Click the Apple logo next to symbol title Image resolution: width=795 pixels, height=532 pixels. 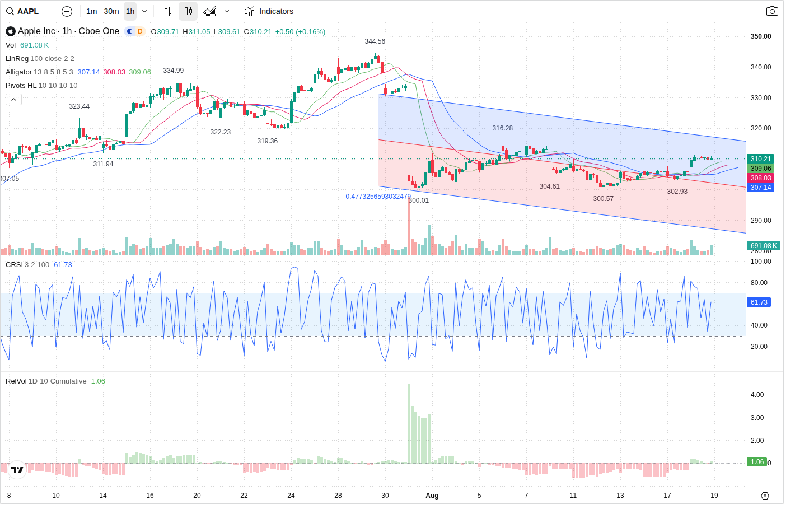[x=10, y=31]
